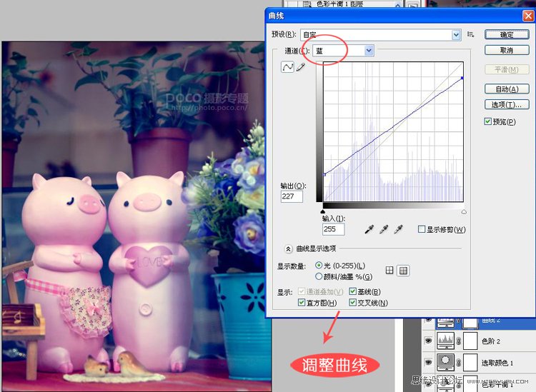Select the 颜料/油墨 % radio option
Image resolution: width=536 pixels, height=392 pixels.
pyautogui.click(x=319, y=276)
